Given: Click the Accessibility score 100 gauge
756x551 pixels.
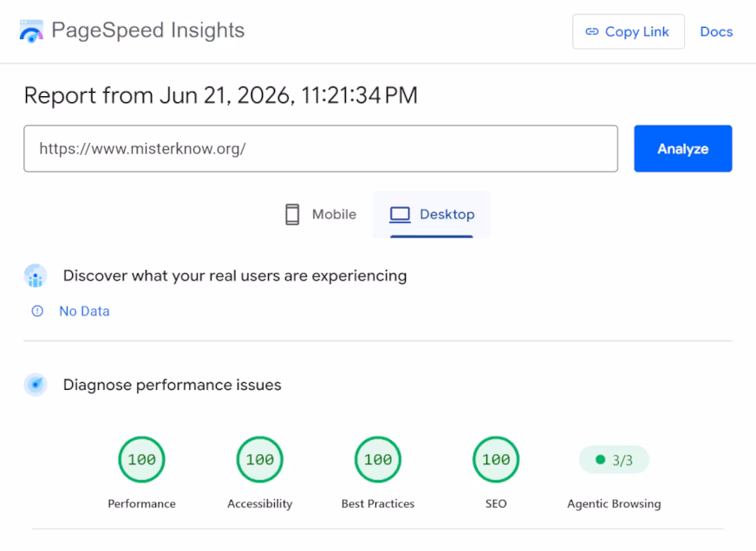Looking at the screenshot, I should [x=260, y=459].
